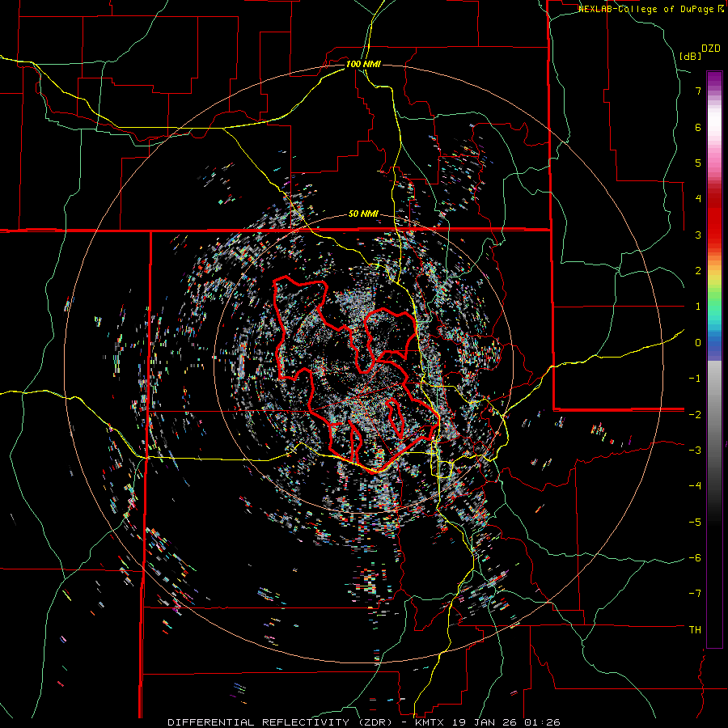
Task: Select the "-5" tick label on color scale
Action: point(695,522)
